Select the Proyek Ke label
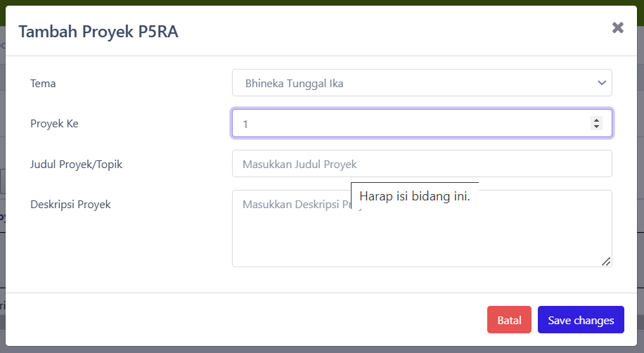Viewport: 644px width, 353px height. tap(54, 124)
